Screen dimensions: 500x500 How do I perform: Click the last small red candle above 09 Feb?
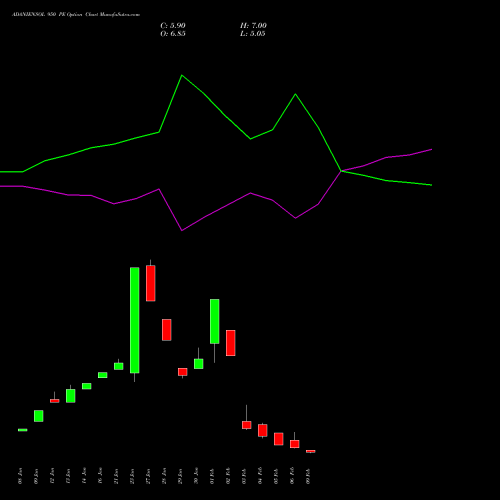[311, 451]
